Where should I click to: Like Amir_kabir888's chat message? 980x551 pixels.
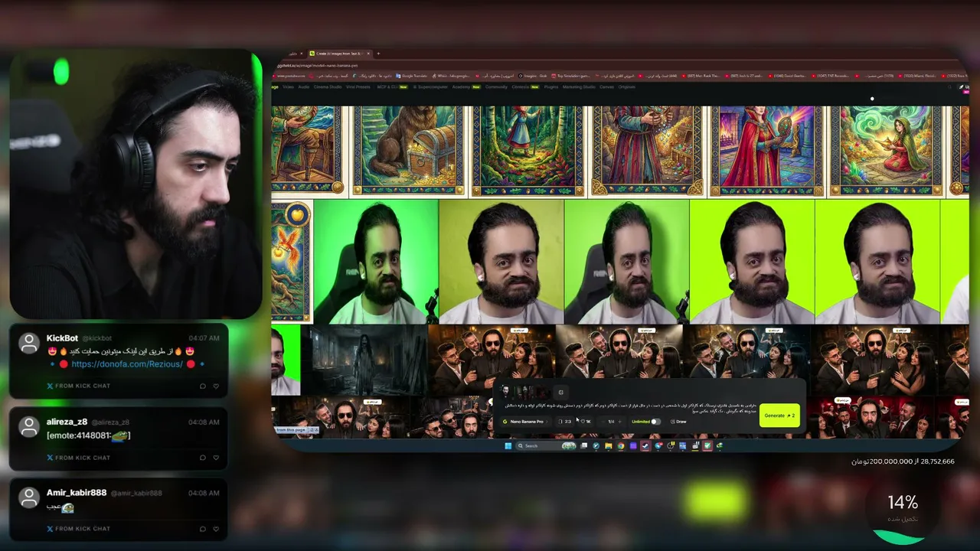[x=216, y=529]
